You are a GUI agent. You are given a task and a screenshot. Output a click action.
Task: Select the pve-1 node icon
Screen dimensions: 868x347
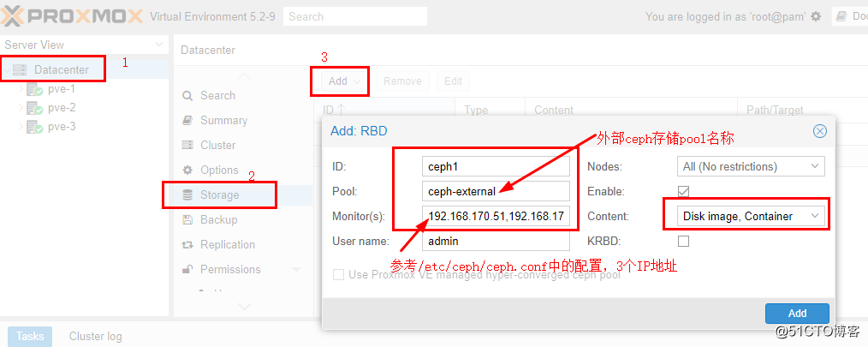(35, 89)
